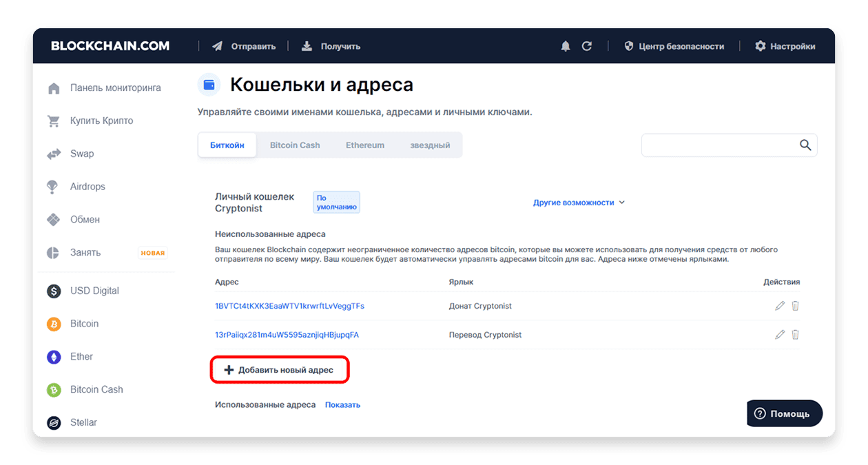Screen dimensions: 868x465
Task: Click the notification bell icon
Action: 566,46
